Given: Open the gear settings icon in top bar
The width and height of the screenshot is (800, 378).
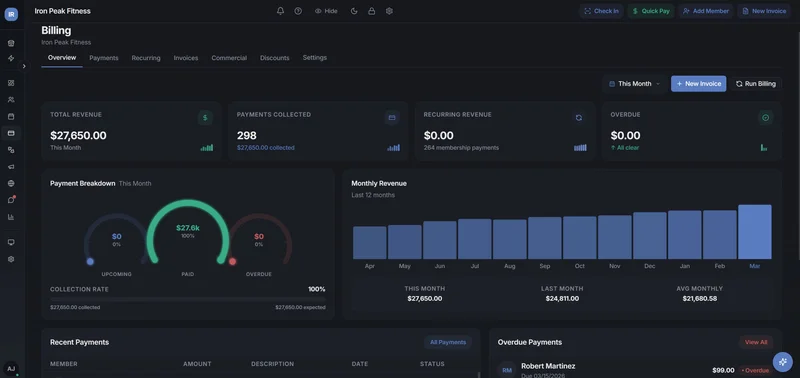Looking at the screenshot, I should click(389, 11).
